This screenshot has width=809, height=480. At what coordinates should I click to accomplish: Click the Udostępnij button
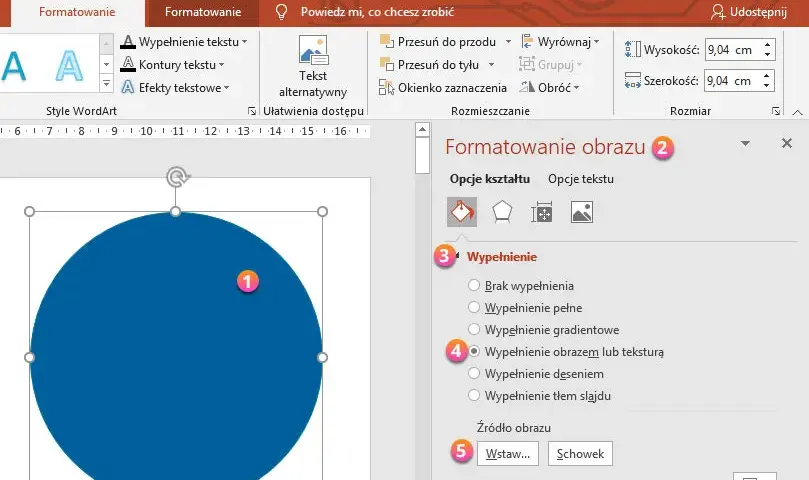(749, 12)
